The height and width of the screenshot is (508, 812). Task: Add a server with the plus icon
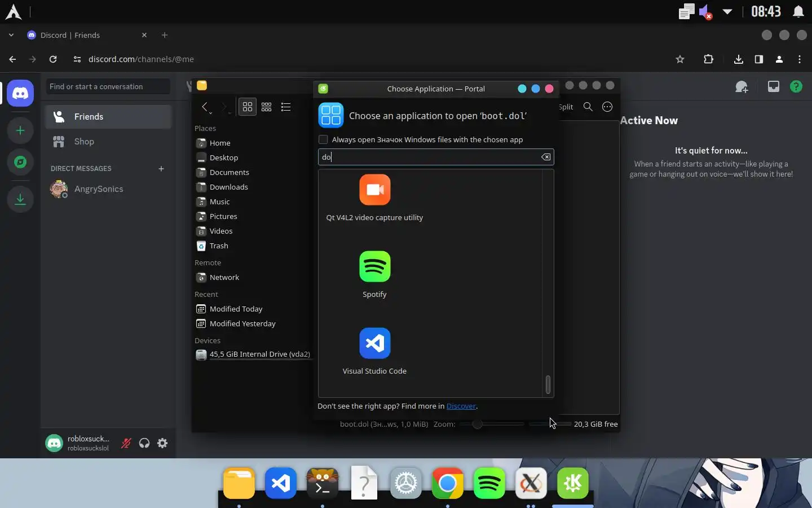20,130
